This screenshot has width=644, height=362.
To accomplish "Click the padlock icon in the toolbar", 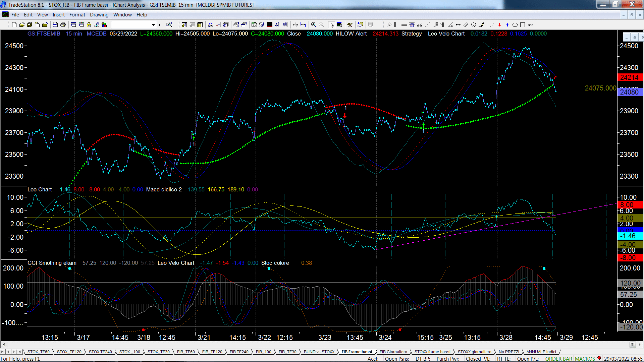I will click(89, 25).
